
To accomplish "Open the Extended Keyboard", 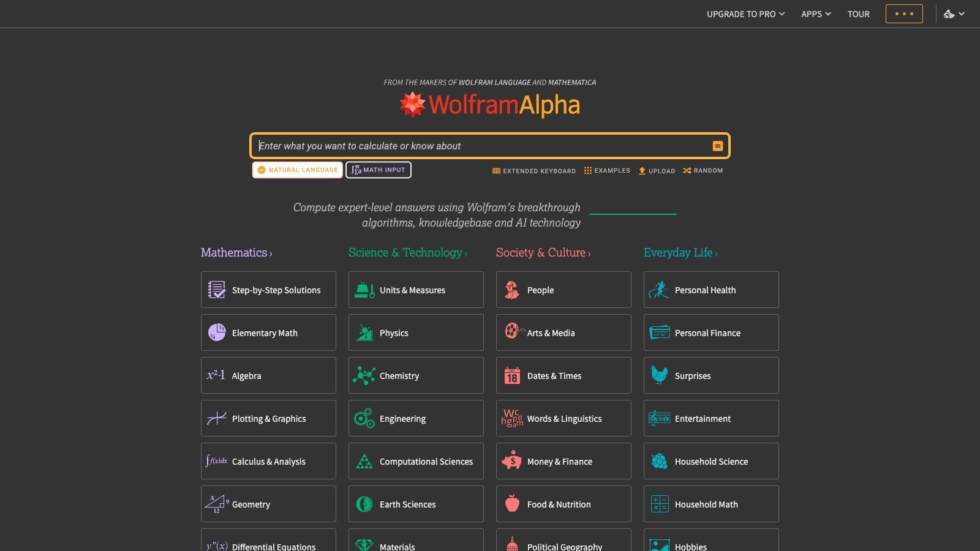I will coord(534,171).
